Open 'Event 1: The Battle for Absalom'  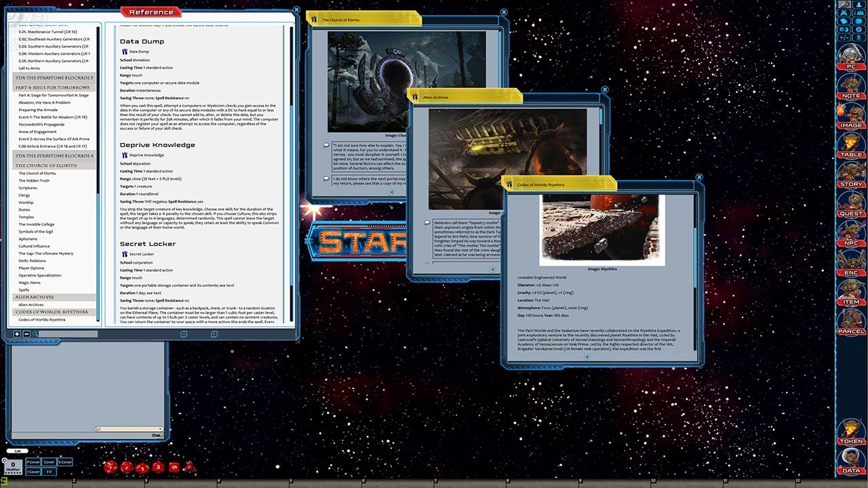tap(53, 117)
